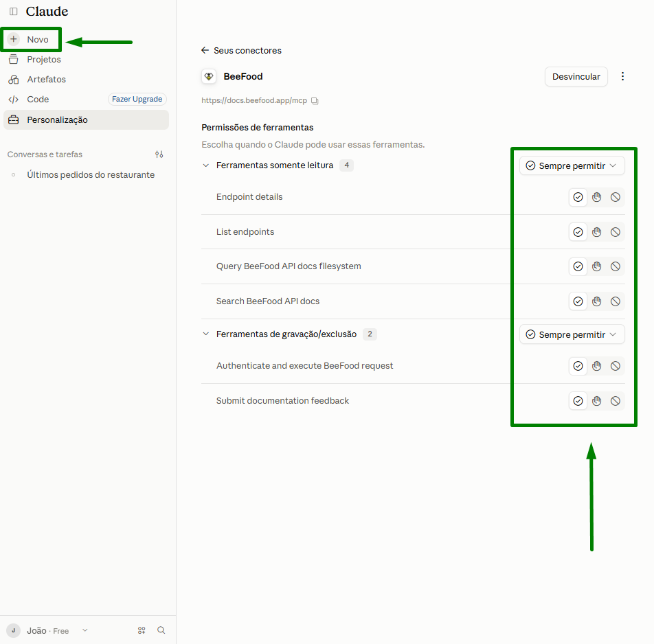
Task: Open Sempre permitir dropdown for write/delete tools
Action: point(572,334)
